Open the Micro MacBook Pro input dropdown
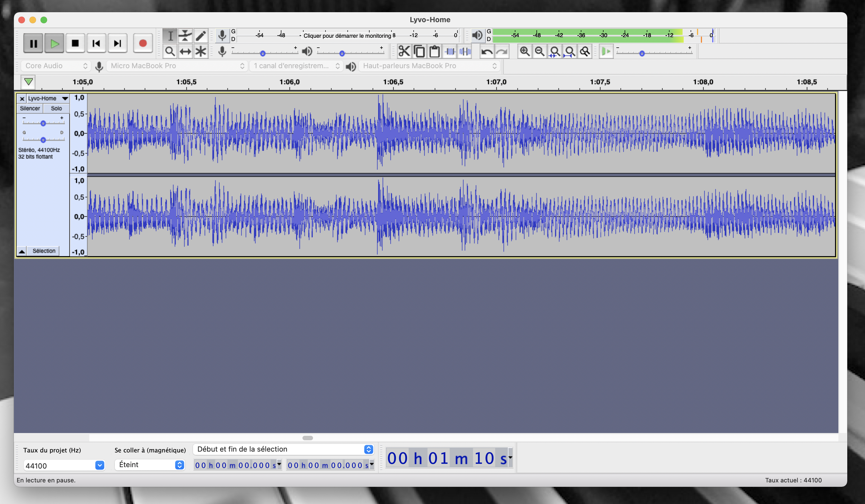Image resolution: width=865 pixels, height=504 pixels. pyautogui.click(x=177, y=66)
